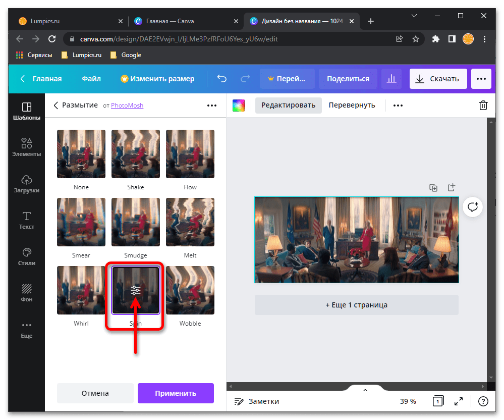Open the help question mark
This screenshot has width=504, height=420.
tap(483, 401)
